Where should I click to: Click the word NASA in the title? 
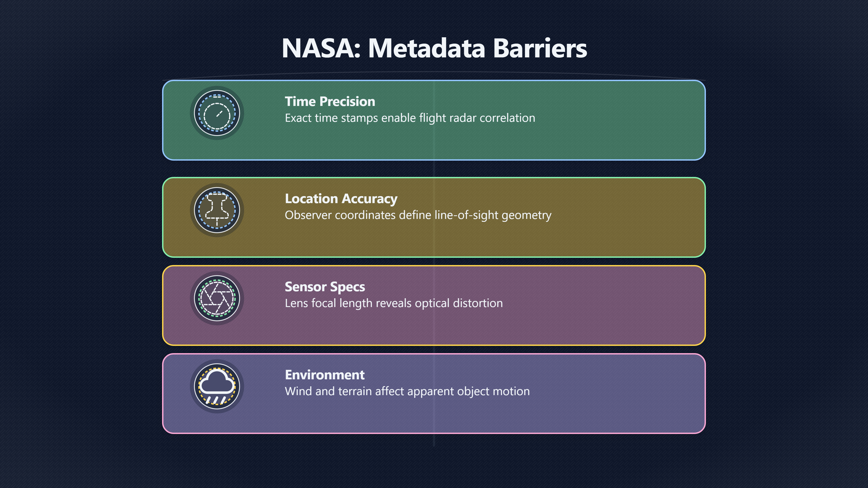[318, 48]
